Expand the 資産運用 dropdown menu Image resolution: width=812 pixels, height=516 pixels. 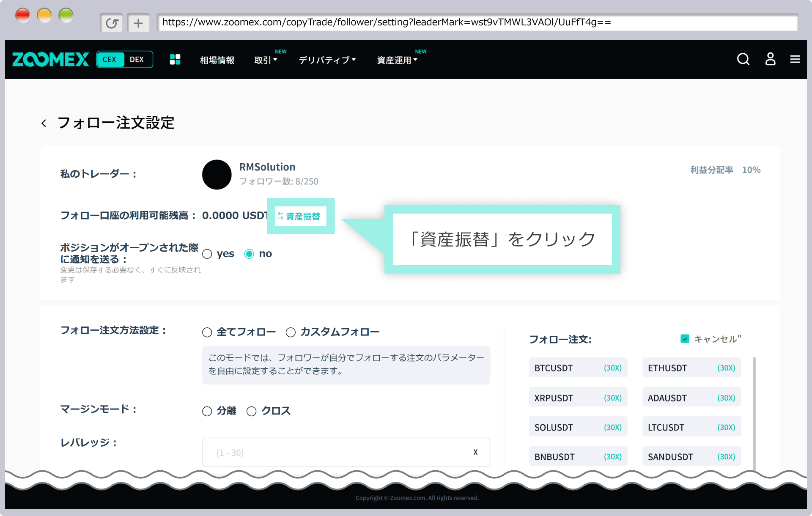pyautogui.click(x=397, y=60)
